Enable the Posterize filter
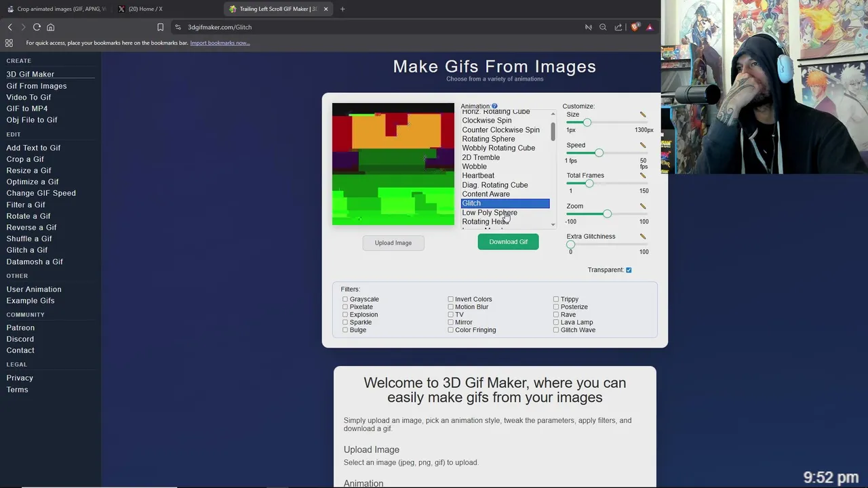This screenshot has height=488, width=868. [556, 307]
